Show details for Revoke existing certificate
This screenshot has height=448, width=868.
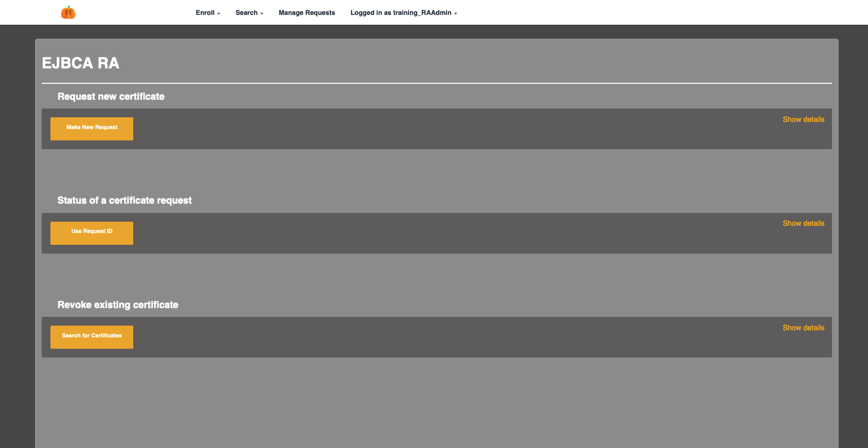(x=803, y=328)
